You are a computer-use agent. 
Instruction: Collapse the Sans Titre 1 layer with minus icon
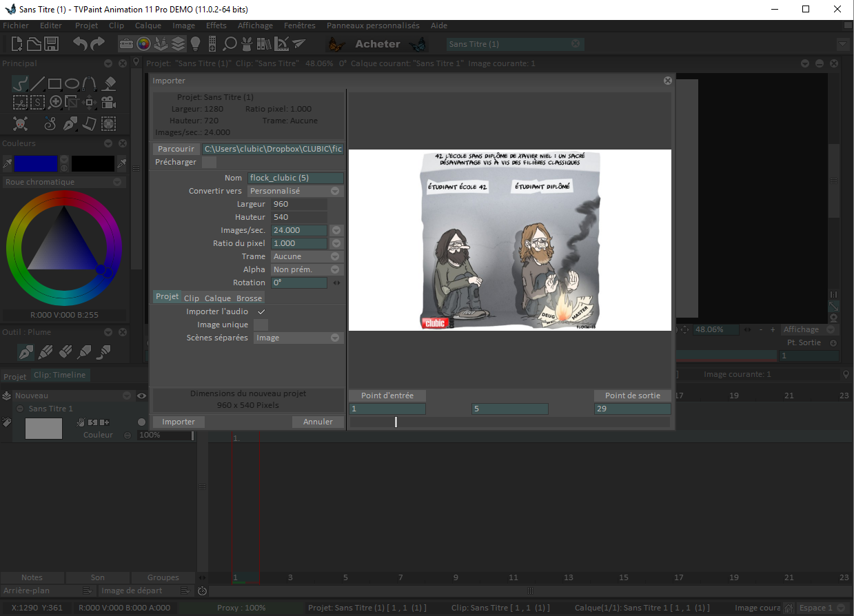pyautogui.click(x=20, y=409)
